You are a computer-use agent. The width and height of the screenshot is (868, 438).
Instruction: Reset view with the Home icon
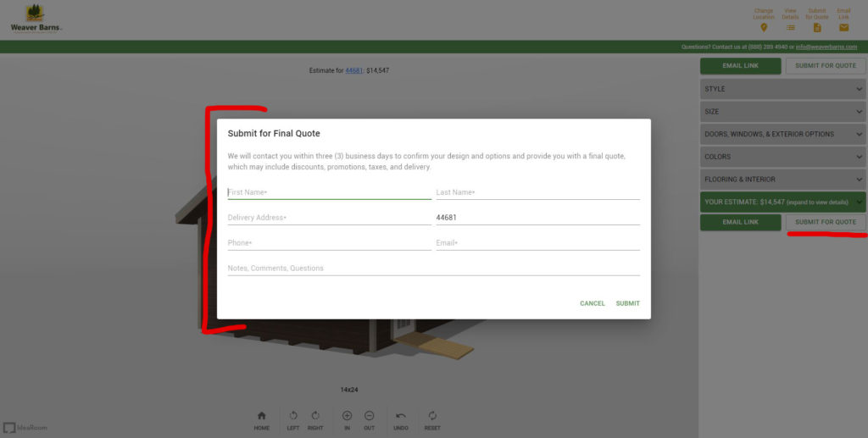tap(261, 416)
